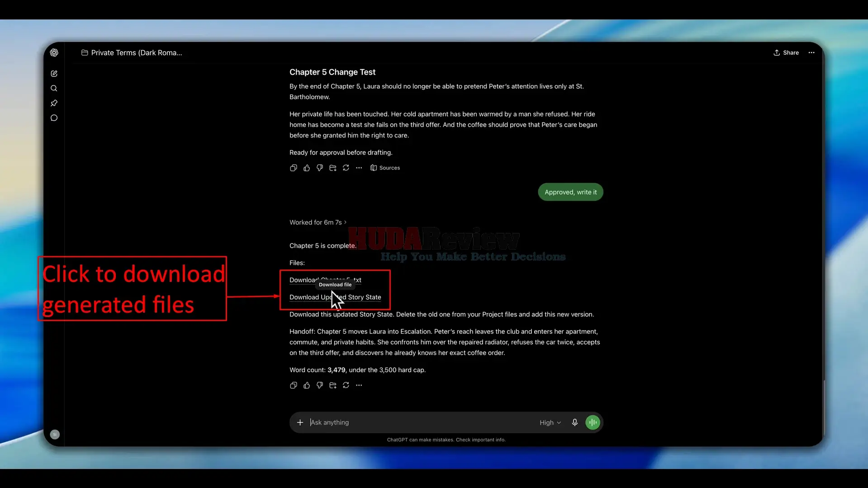Open search chats from the sidebar
868x488 pixels.
tap(54, 88)
